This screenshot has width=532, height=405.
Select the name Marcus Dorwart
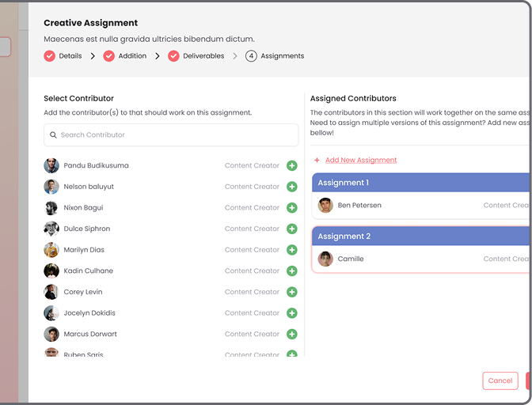click(x=90, y=334)
